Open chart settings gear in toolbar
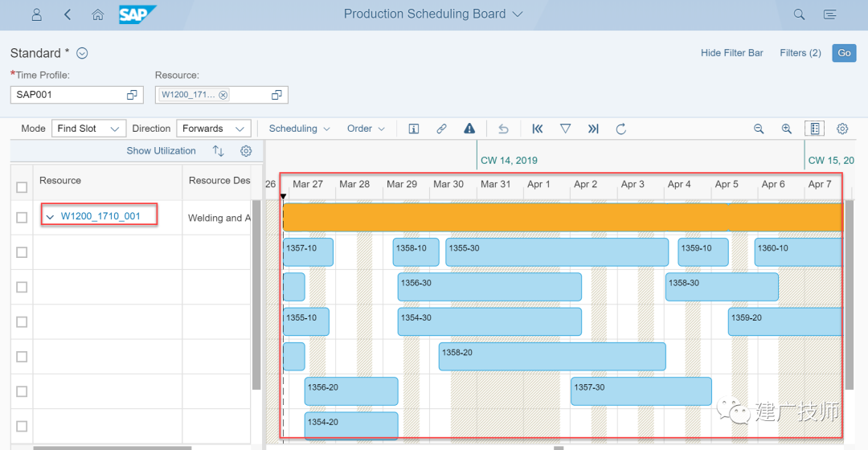 tap(842, 129)
